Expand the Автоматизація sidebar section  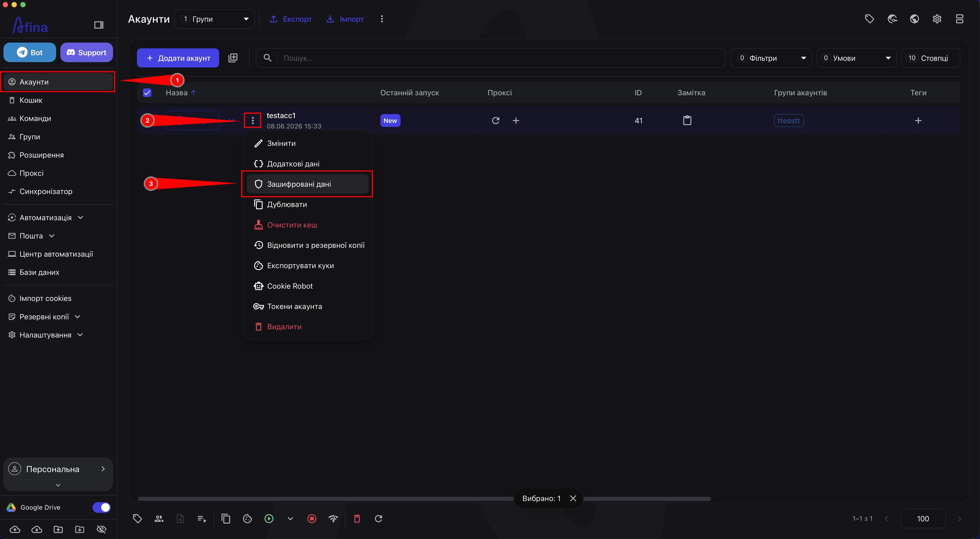pos(46,218)
